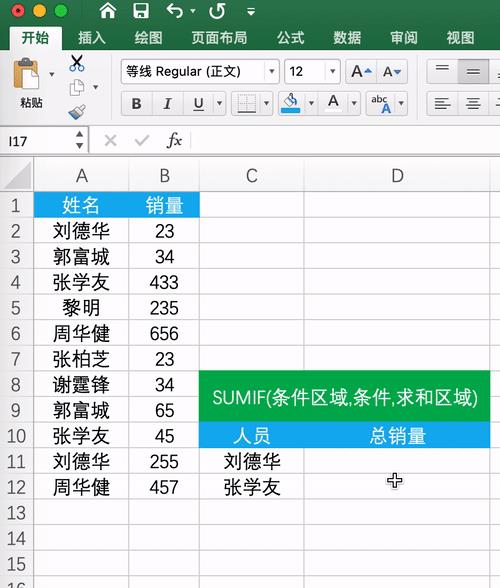Save the workbook with floppy disk icon

(141, 10)
